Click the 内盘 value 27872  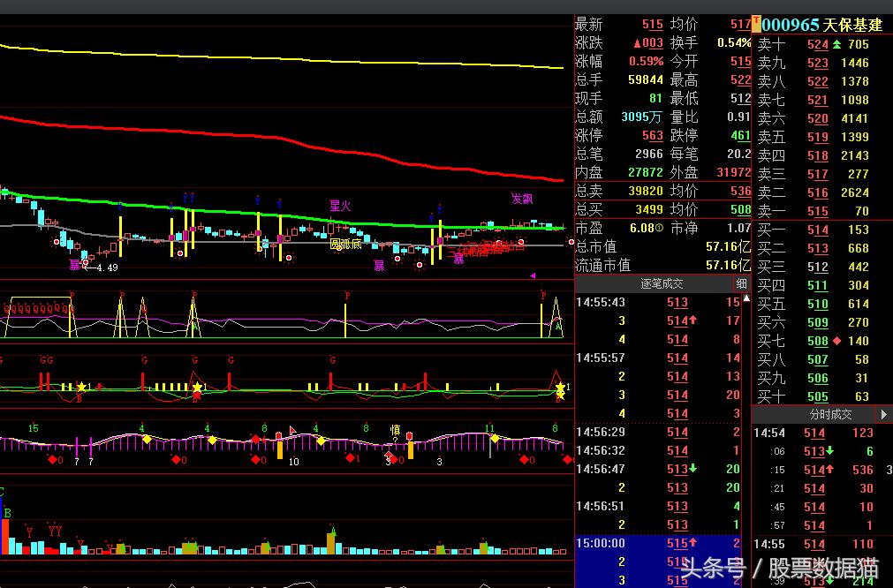click(646, 172)
